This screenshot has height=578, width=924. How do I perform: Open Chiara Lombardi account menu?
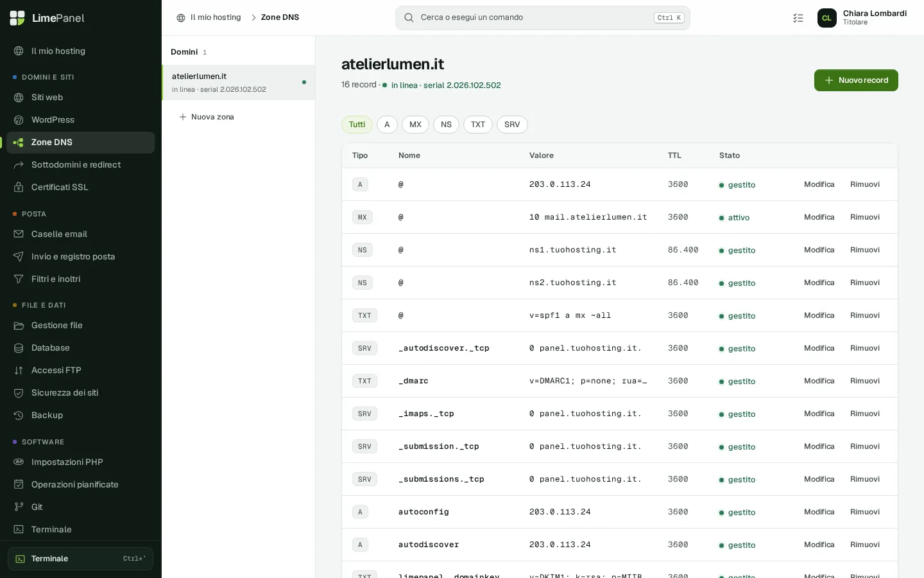tap(862, 18)
